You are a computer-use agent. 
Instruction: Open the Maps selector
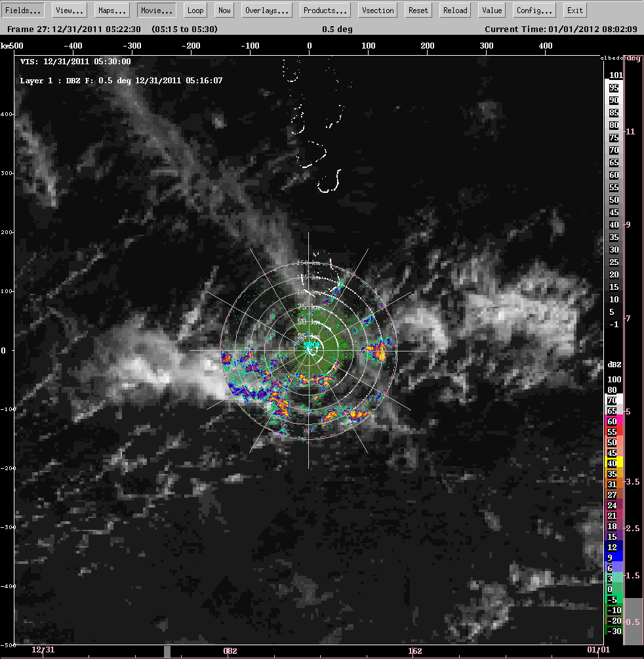[111, 10]
